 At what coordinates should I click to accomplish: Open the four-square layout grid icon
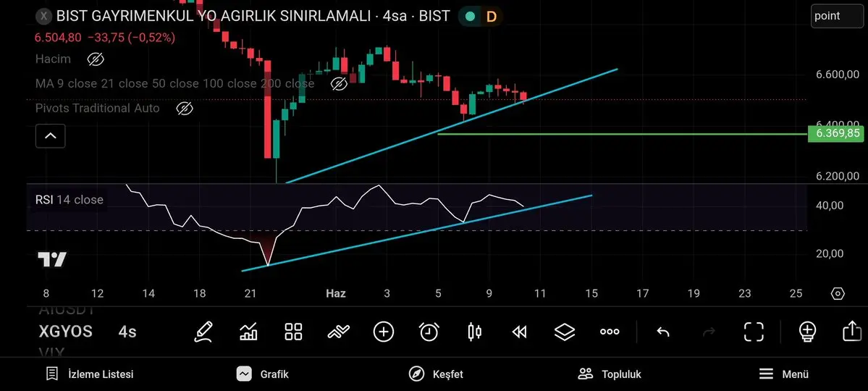293,332
